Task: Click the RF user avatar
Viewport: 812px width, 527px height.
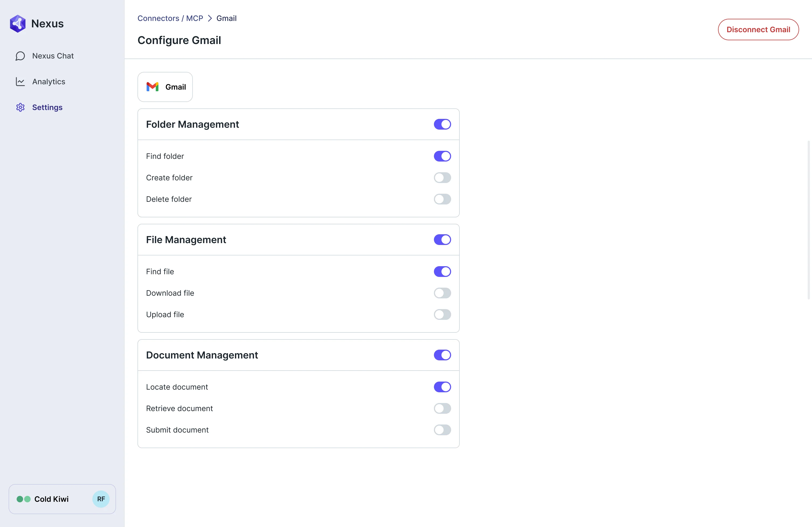Action: point(101,499)
